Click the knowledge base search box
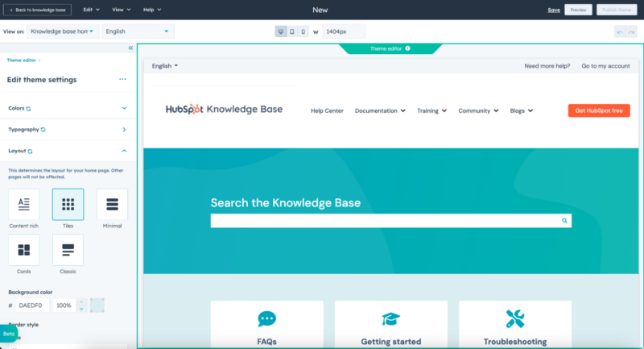 tap(390, 221)
